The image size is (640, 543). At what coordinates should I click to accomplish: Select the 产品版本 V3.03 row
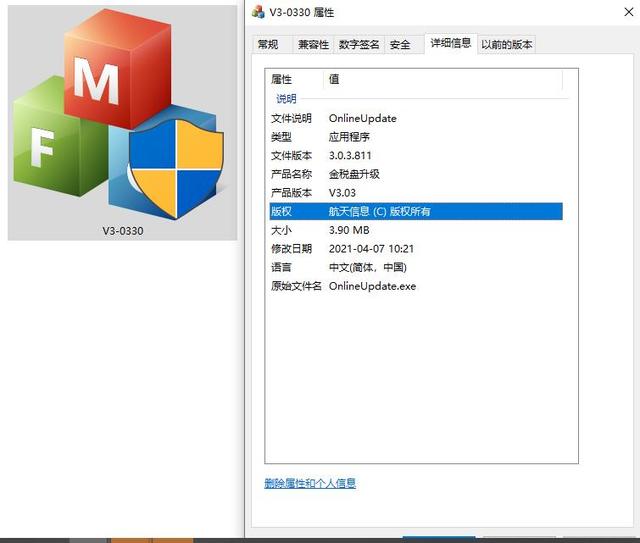[416, 193]
